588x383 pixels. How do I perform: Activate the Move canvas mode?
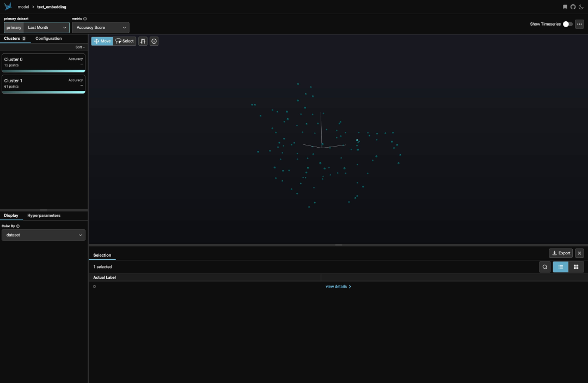[102, 41]
